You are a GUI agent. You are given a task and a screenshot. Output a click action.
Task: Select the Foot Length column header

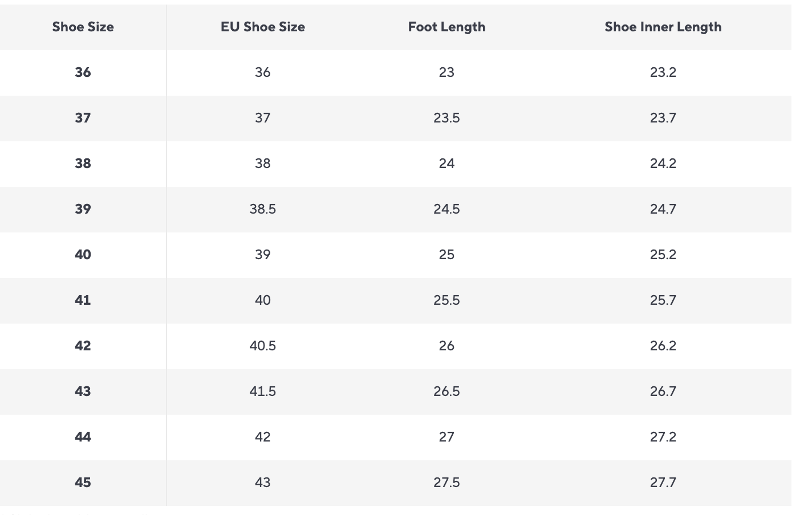446,27
